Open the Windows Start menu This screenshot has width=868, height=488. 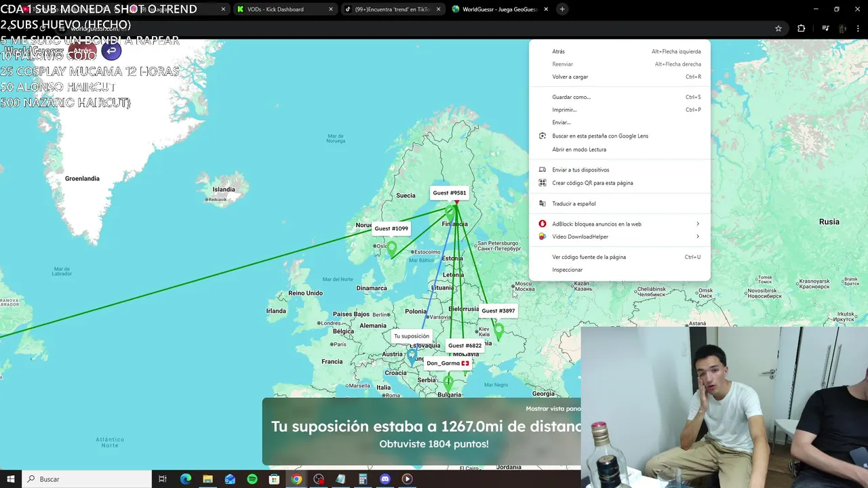tap(11, 479)
